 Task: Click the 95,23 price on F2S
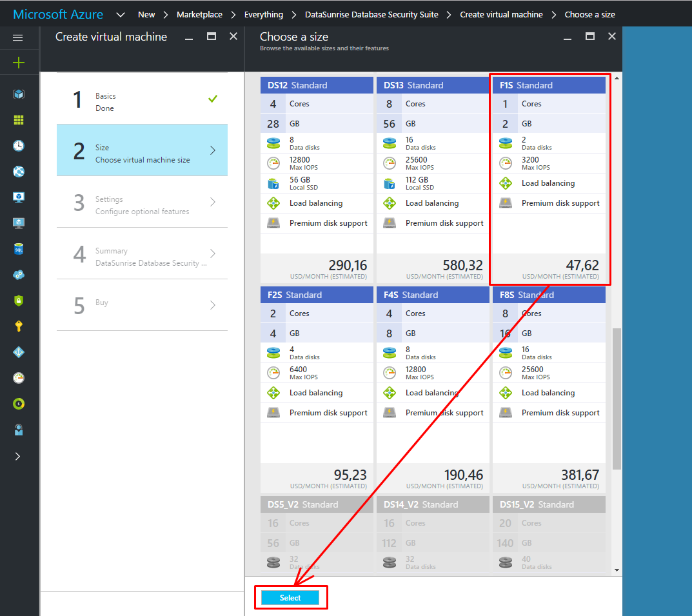coord(350,475)
